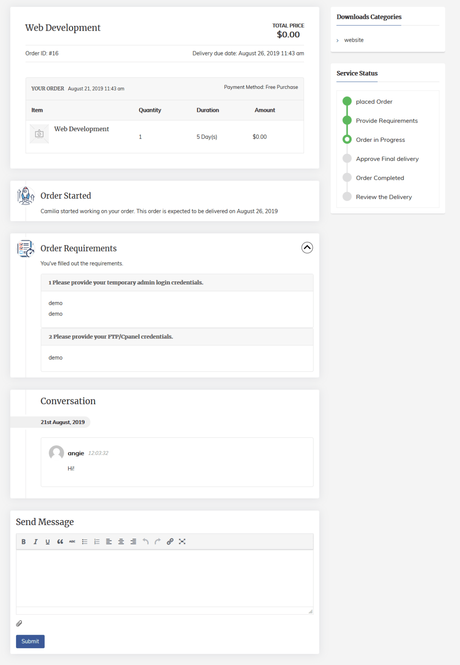The image size is (460, 665).
Task: Undo last edit in message editor
Action: 145,542
